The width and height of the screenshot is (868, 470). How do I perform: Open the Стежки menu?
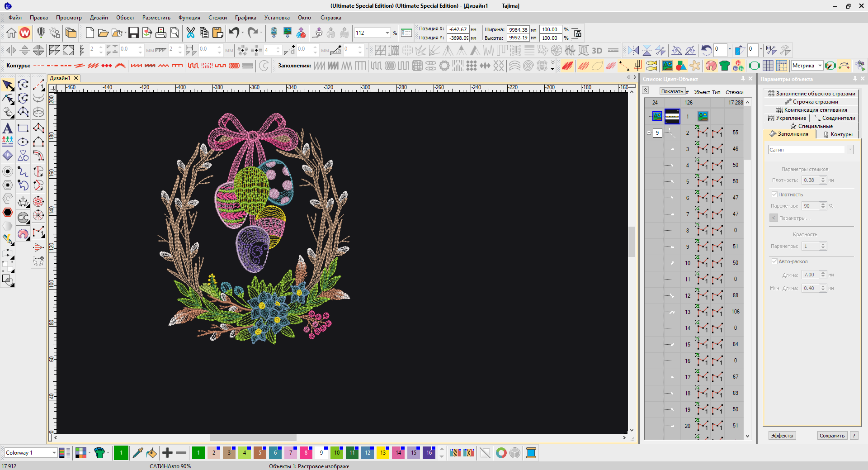pos(217,18)
